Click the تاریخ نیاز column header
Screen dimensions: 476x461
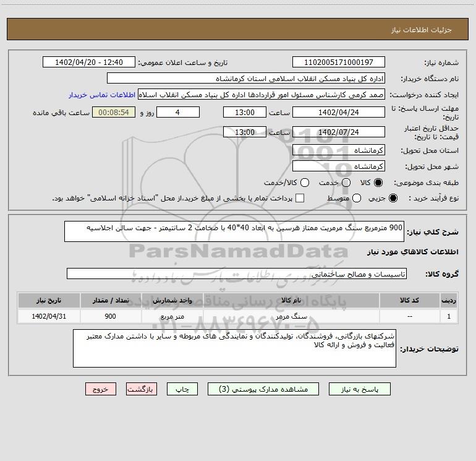[x=49, y=300]
